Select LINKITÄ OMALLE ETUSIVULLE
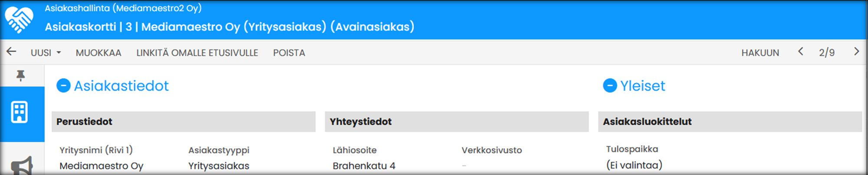 (x=197, y=53)
